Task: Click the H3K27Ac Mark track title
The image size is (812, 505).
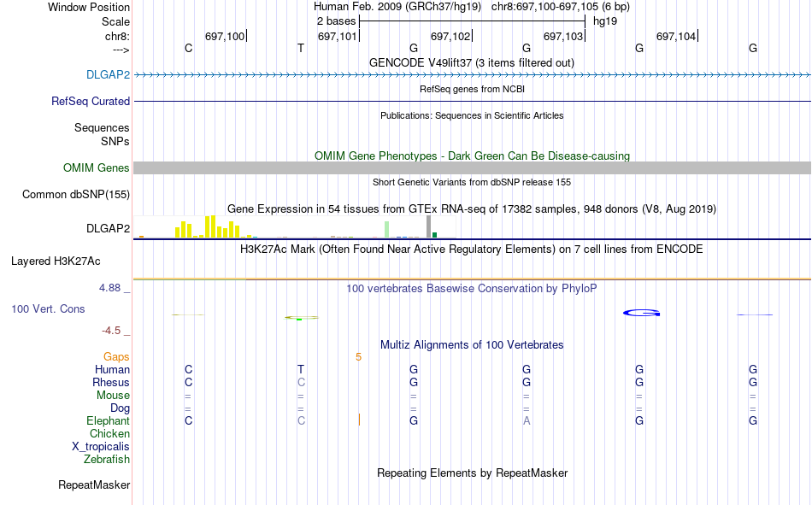Action: click(x=472, y=250)
